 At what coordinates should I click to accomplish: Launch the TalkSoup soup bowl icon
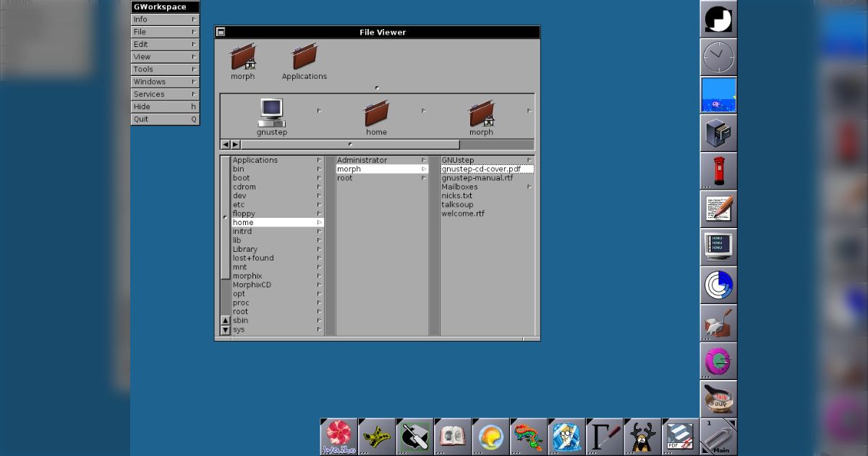click(x=718, y=398)
